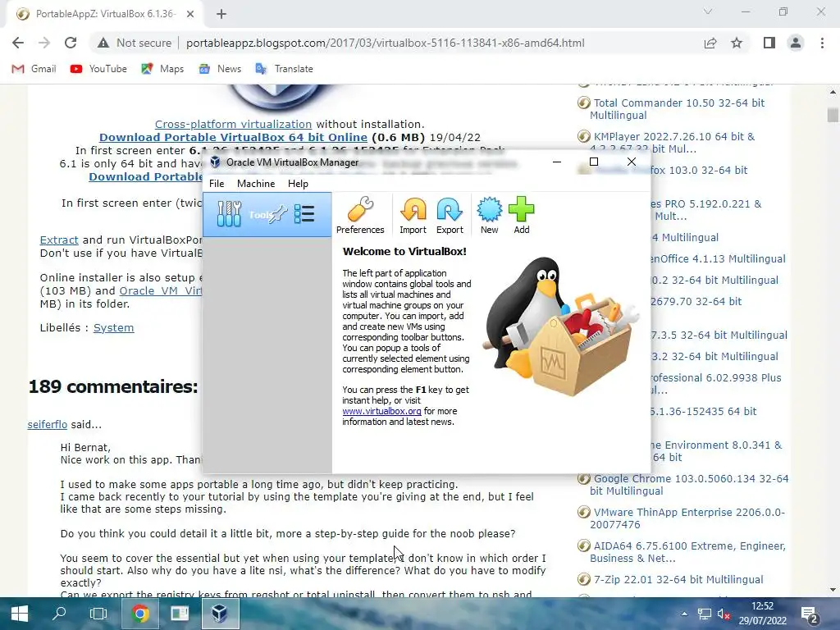840x630 pixels.
Task: Click the Import appliance icon
Action: click(x=413, y=216)
